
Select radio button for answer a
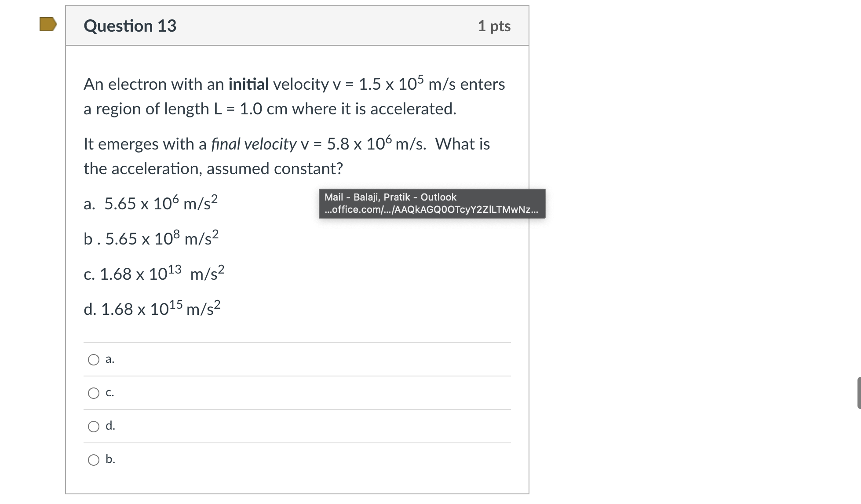94,359
